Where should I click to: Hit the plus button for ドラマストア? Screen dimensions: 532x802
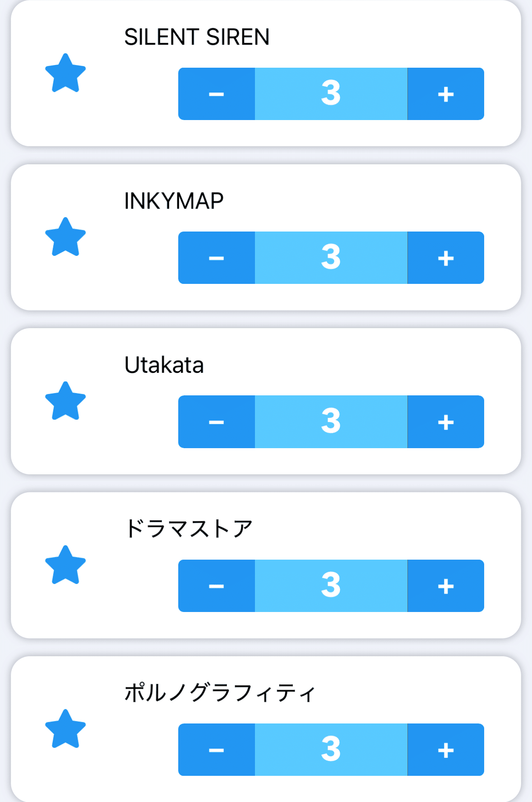click(x=445, y=586)
